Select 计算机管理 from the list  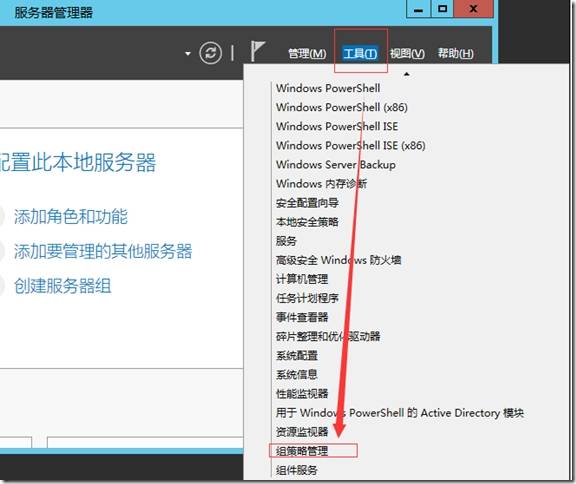pyautogui.click(x=302, y=279)
